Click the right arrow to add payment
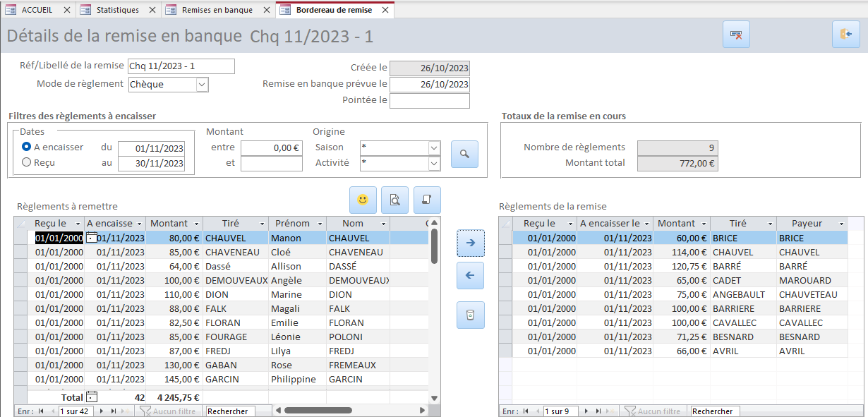This screenshot has width=868, height=417. (471, 243)
